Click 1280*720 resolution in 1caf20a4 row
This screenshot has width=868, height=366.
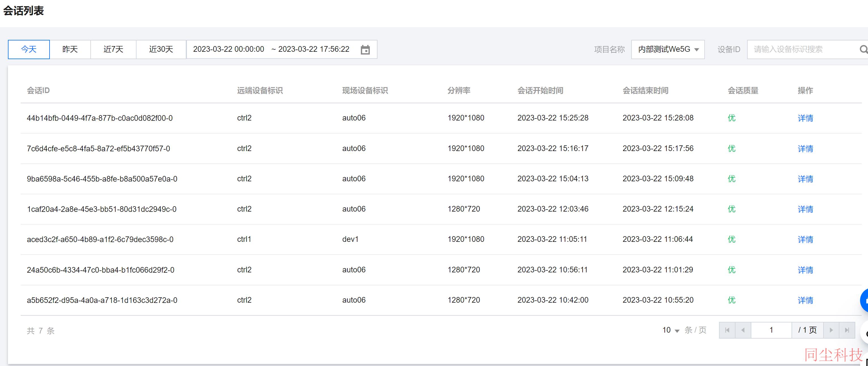(464, 209)
